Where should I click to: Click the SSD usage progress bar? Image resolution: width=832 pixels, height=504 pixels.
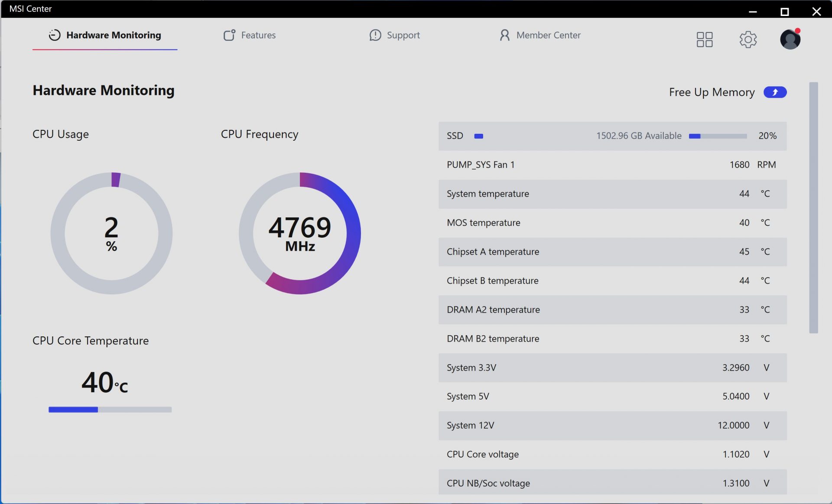tap(718, 136)
